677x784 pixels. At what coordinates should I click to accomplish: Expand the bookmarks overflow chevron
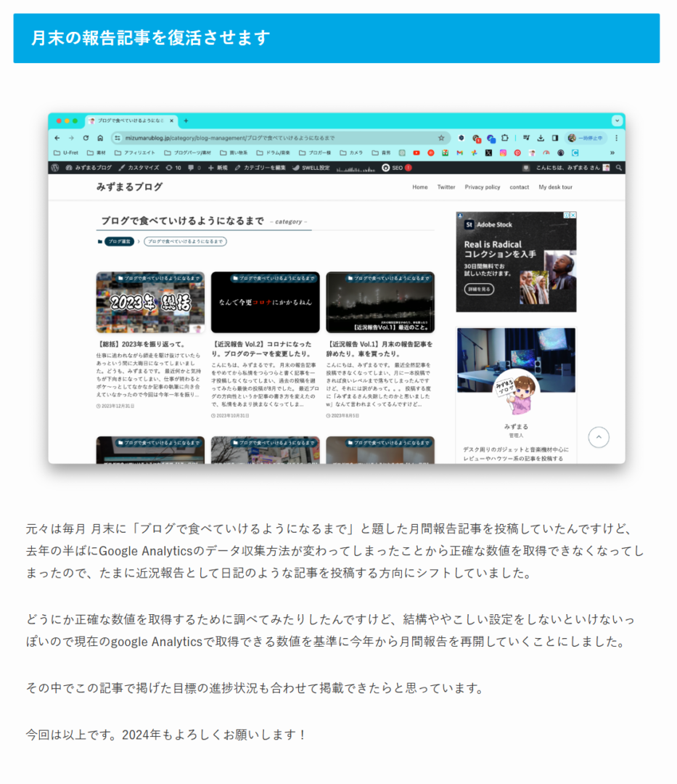click(x=612, y=153)
